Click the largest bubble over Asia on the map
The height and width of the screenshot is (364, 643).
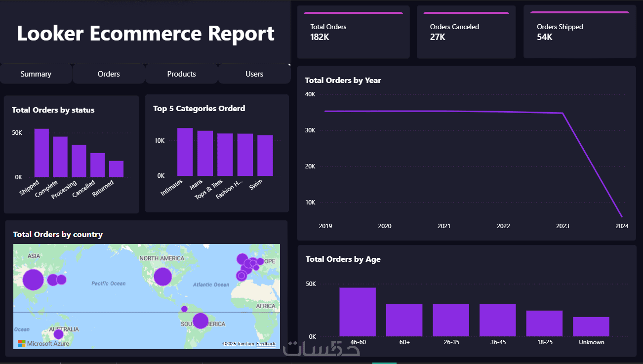[34, 280]
